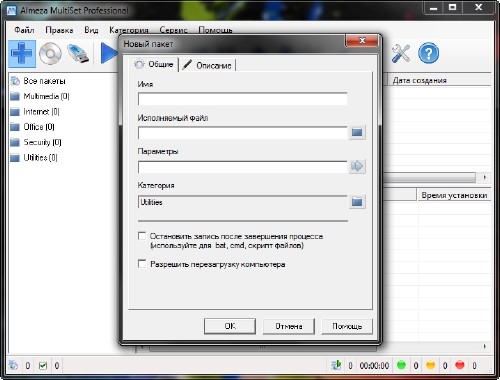
Task: Switch to the Описание tab
Action: coord(208,65)
